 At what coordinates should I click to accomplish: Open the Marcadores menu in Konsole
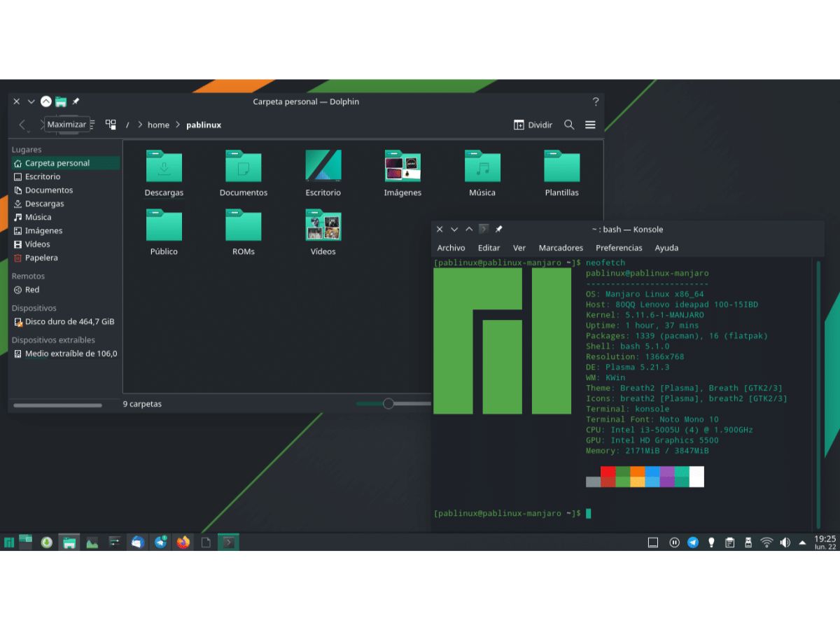click(561, 248)
